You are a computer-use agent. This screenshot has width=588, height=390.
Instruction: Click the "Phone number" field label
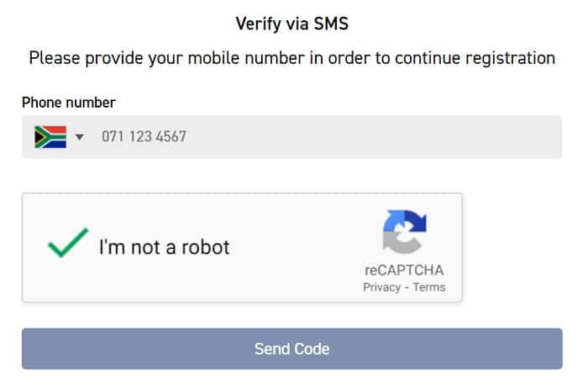[x=69, y=103]
